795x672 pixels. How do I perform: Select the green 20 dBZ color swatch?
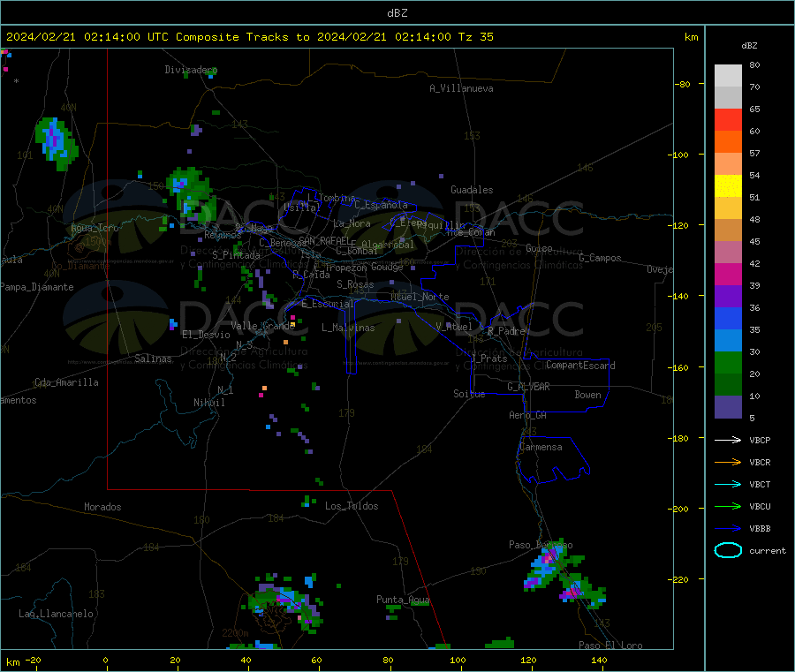click(728, 362)
